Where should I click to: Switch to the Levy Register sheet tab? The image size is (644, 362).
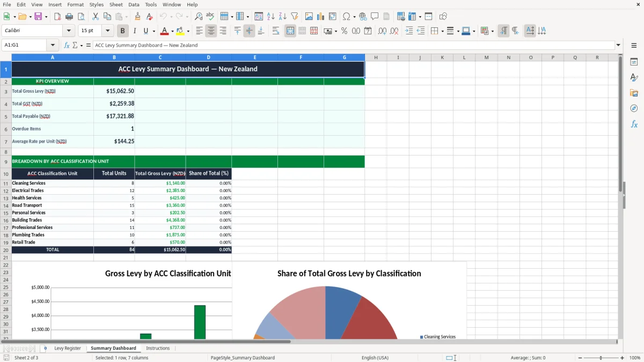[x=68, y=349]
